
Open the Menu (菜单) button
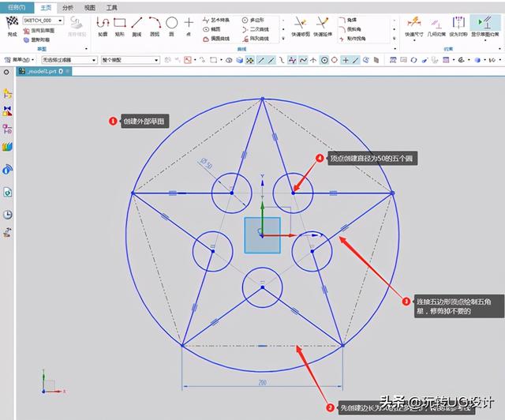pos(19,60)
